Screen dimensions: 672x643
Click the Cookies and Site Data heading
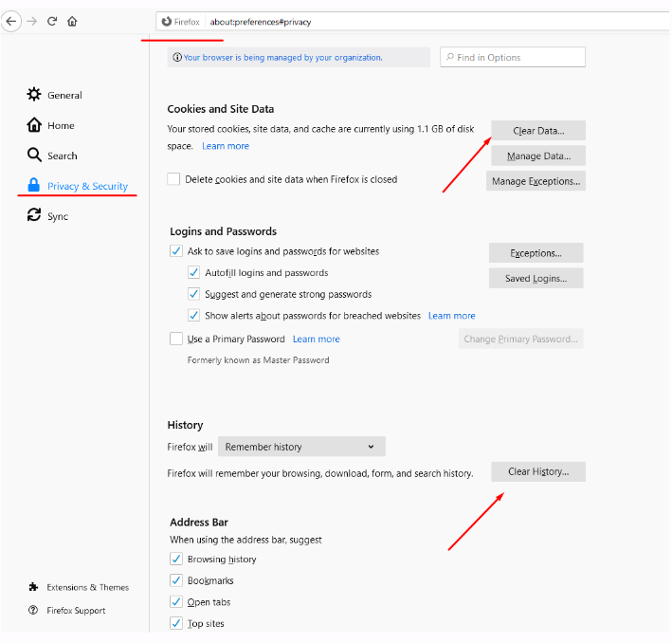[x=220, y=109]
